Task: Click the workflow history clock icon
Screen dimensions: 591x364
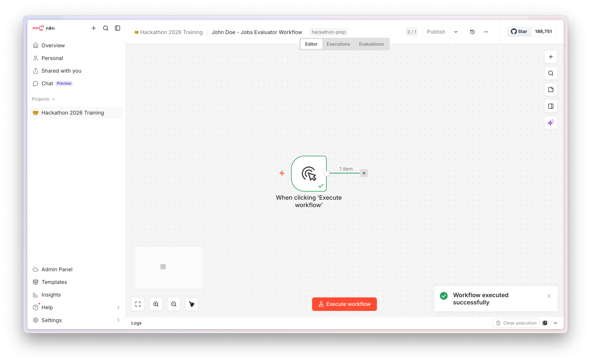Action: coord(472,32)
